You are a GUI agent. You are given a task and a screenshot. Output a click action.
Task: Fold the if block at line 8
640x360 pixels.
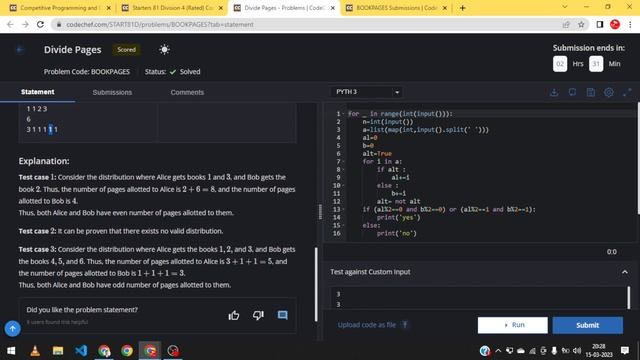(x=343, y=169)
